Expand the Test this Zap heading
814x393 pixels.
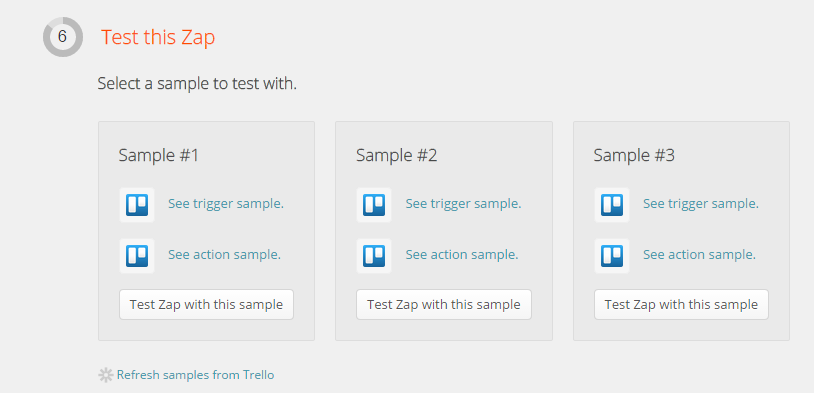[158, 37]
